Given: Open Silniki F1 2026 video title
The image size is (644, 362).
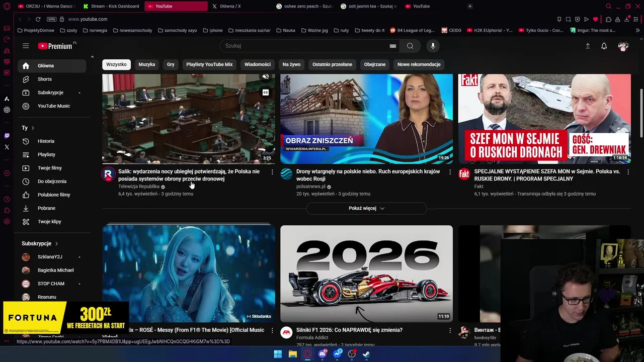Looking at the screenshot, I should click(349, 330).
